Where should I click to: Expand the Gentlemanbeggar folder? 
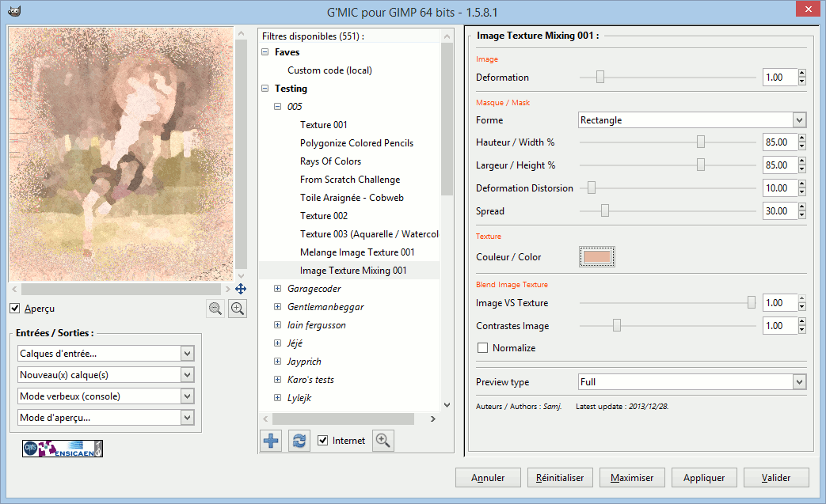tap(278, 307)
